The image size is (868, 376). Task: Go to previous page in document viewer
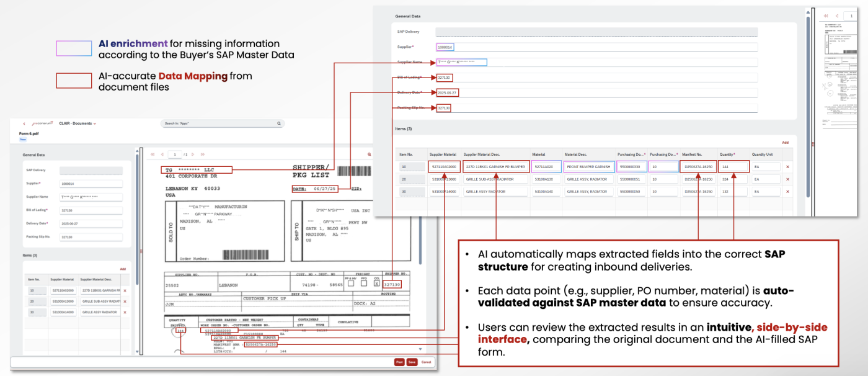point(162,154)
